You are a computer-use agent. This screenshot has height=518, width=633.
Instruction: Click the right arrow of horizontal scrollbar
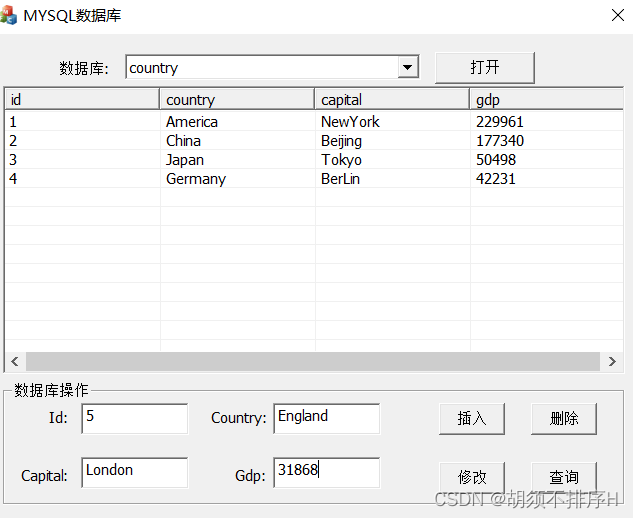pyautogui.click(x=612, y=361)
